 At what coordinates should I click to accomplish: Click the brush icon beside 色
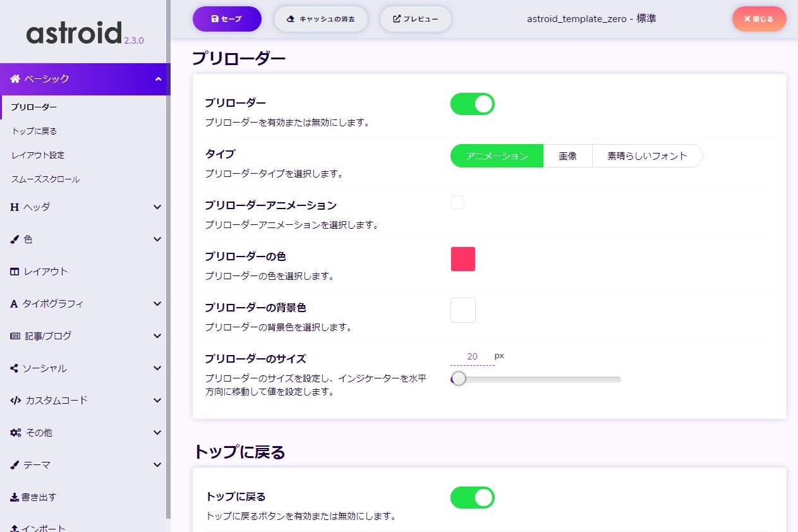pos(15,239)
